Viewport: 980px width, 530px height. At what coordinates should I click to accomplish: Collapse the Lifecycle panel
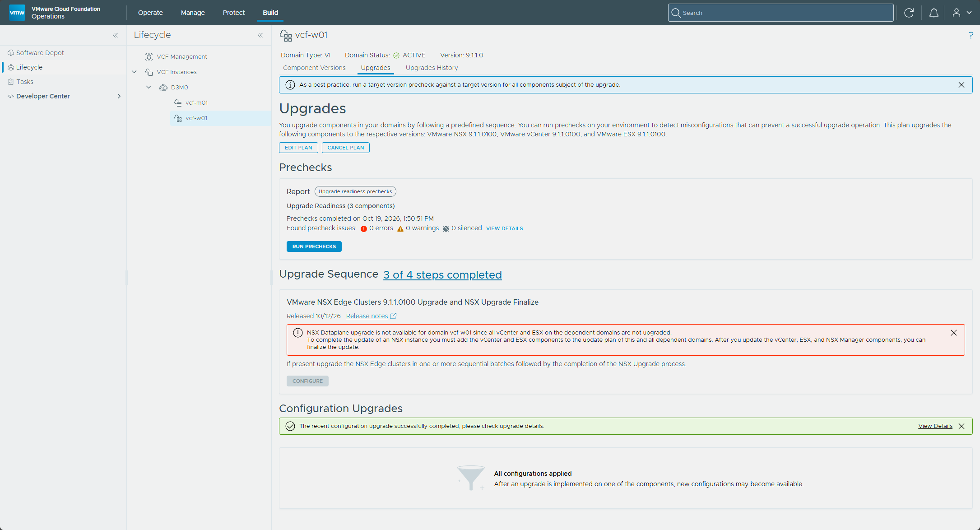[260, 35]
